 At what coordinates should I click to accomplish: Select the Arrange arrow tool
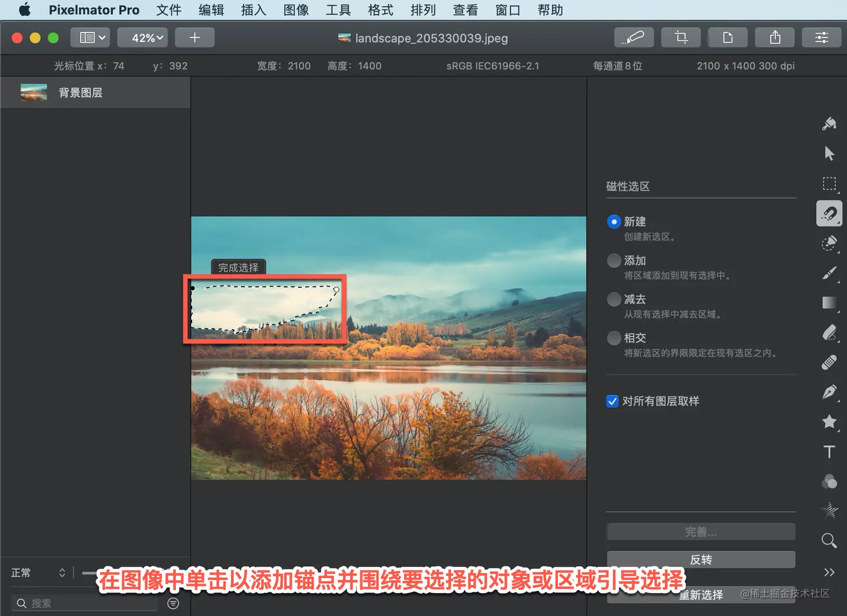[829, 153]
